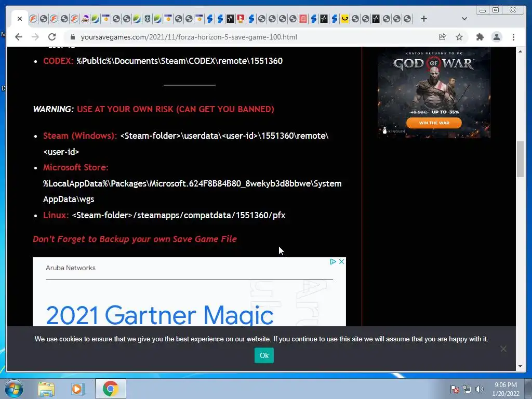Click the compatdata/1551360/pfx path text
532x399 pixels.
tap(179, 216)
